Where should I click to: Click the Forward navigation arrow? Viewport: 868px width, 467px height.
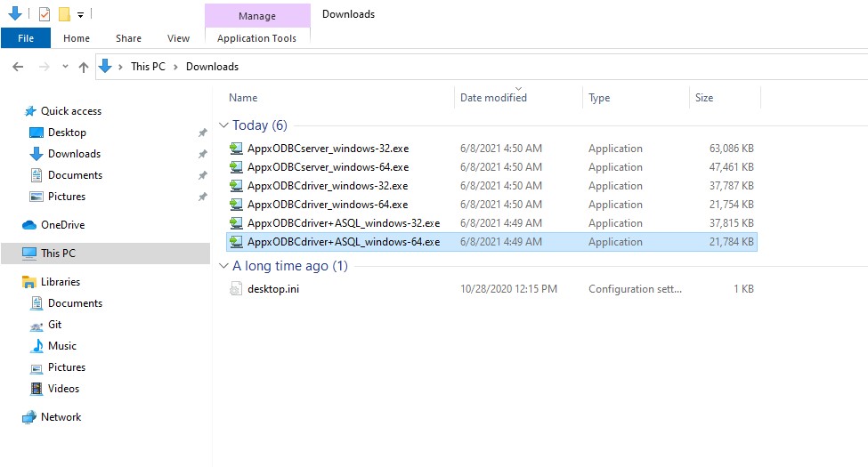point(45,67)
